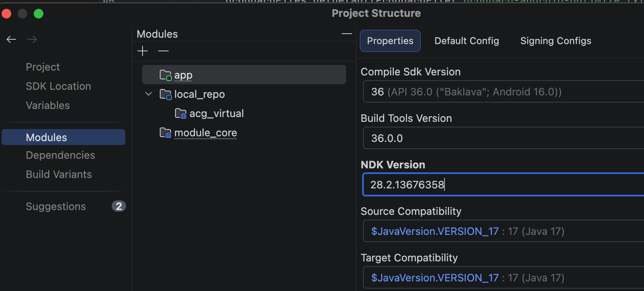Add a new module with plus icon
The width and height of the screenshot is (644, 291).
[x=143, y=51]
